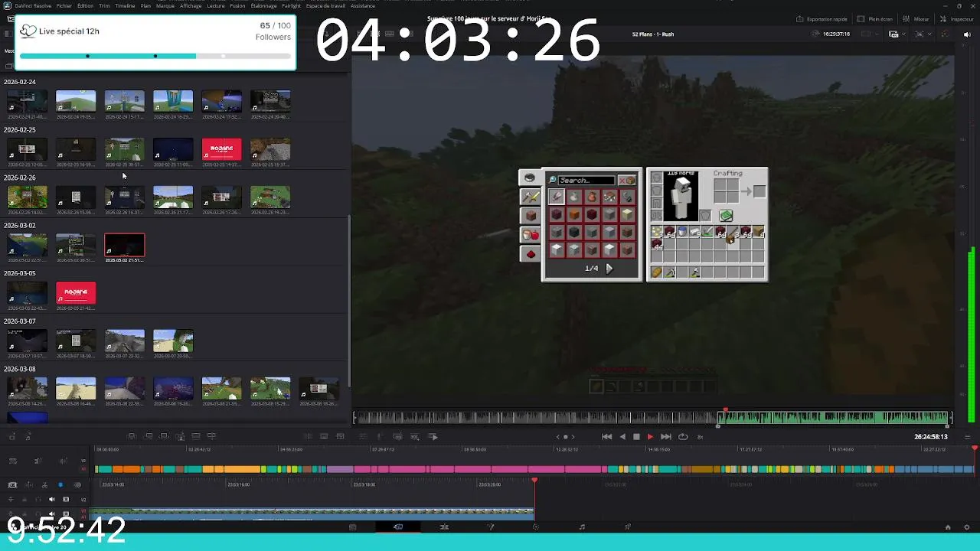Click the source timecode 16:29:37:16
Viewport: 980px width, 551px height.
click(836, 34)
